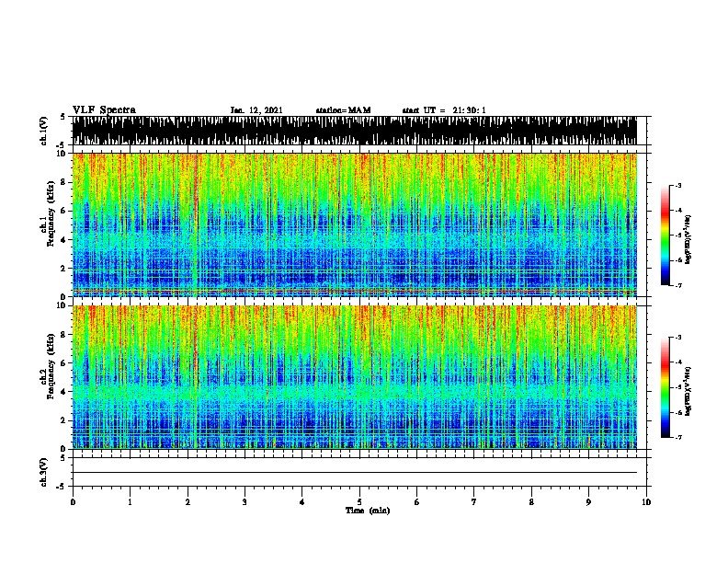Click time axis tick label "7"
This screenshot has width=728, height=563.
474,501
